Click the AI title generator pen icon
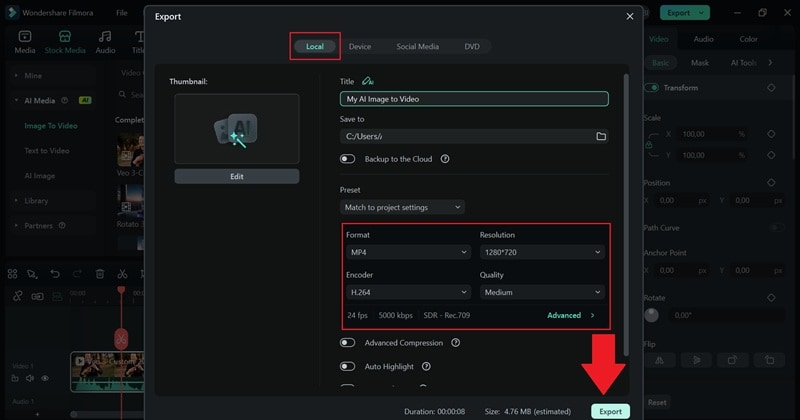The image size is (800, 420). coord(367,81)
